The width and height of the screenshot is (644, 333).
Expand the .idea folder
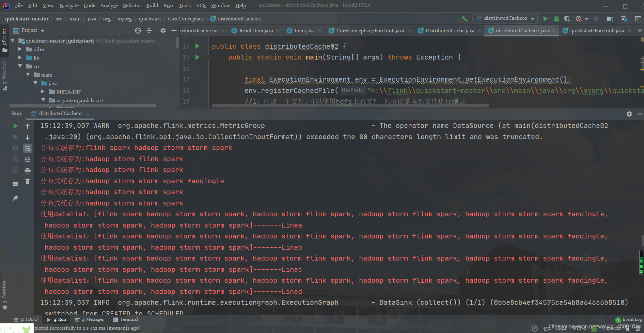point(20,49)
